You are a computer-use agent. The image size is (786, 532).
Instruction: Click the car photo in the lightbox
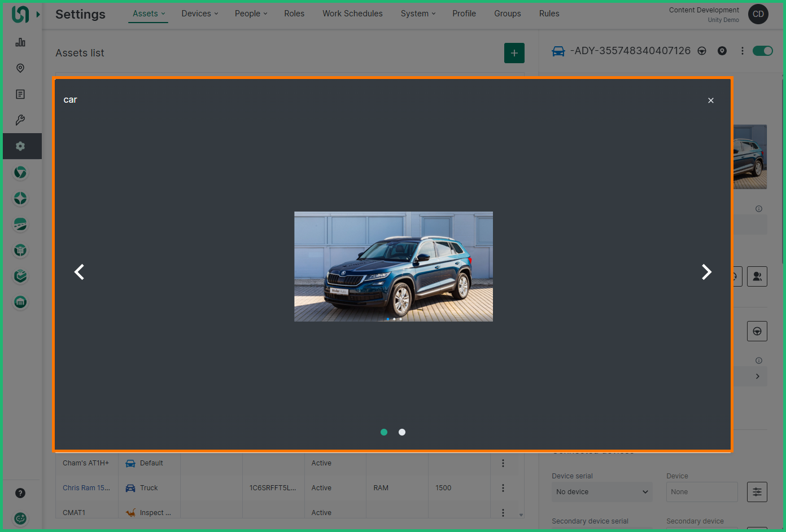[393, 266]
